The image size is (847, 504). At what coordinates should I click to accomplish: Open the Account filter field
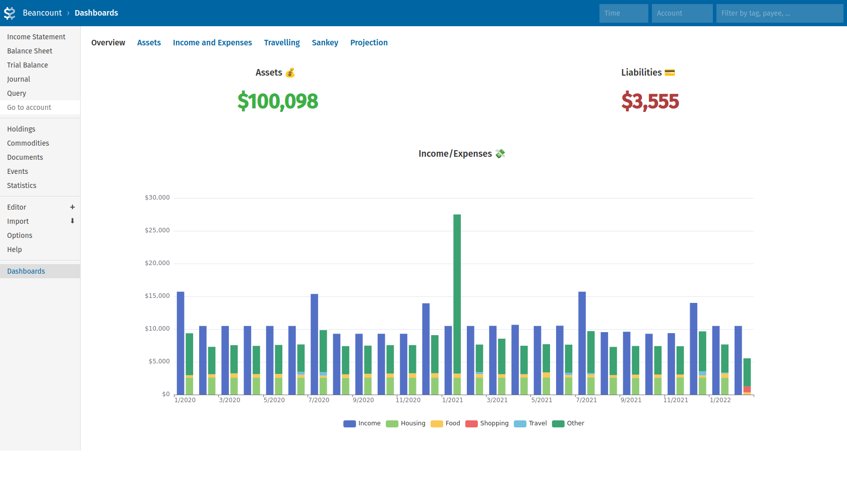click(x=682, y=13)
